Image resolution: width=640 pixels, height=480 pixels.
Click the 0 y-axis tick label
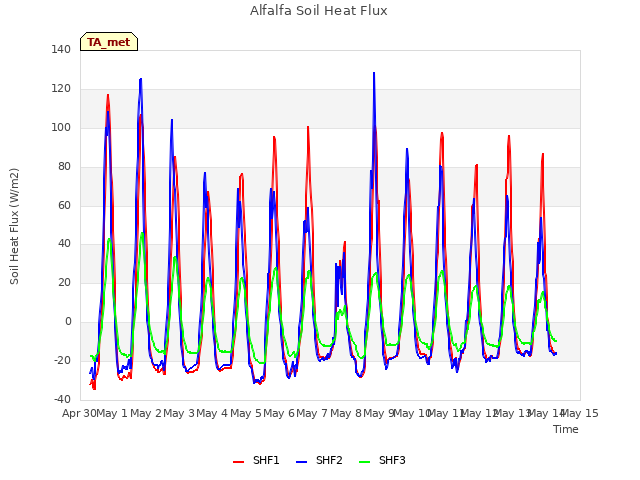click(68, 322)
